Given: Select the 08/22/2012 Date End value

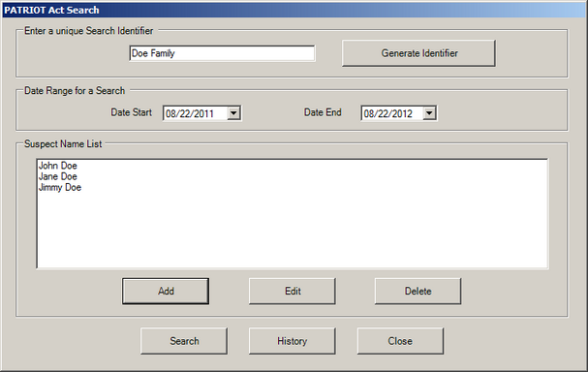Looking at the screenshot, I should (387, 113).
